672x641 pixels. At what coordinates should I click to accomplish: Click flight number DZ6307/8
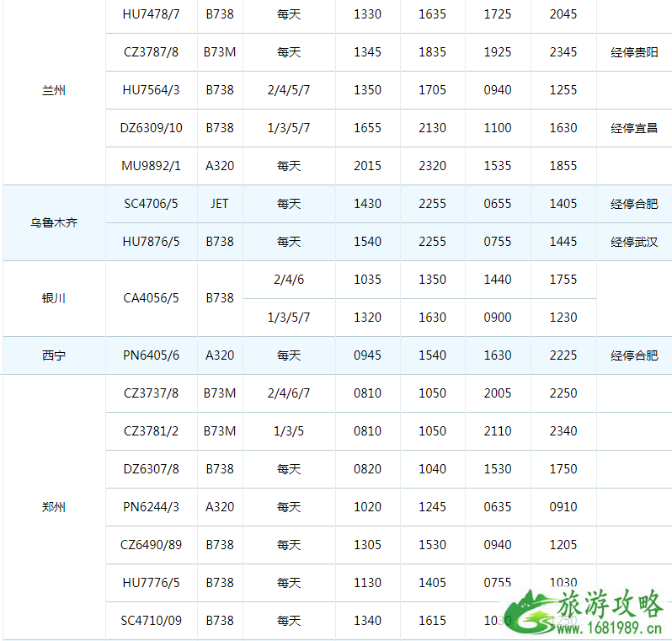(x=151, y=469)
